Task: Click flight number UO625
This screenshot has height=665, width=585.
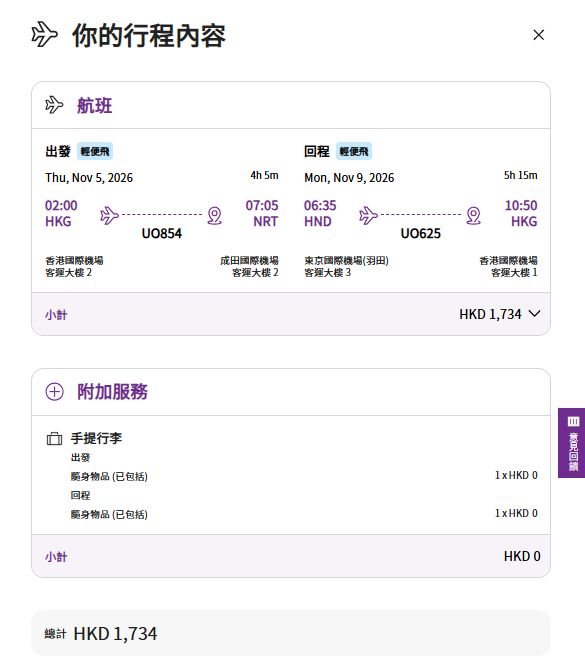Action: [x=420, y=233]
